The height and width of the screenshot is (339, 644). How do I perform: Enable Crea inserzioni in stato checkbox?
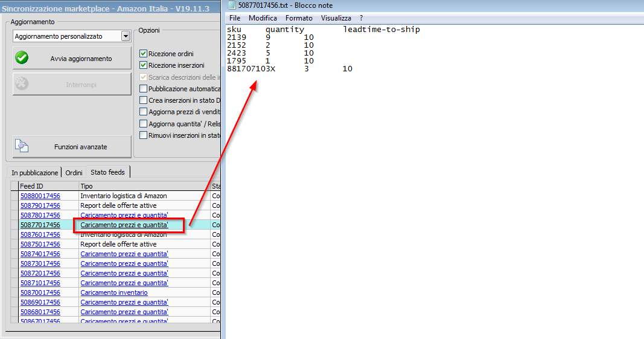tap(143, 100)
